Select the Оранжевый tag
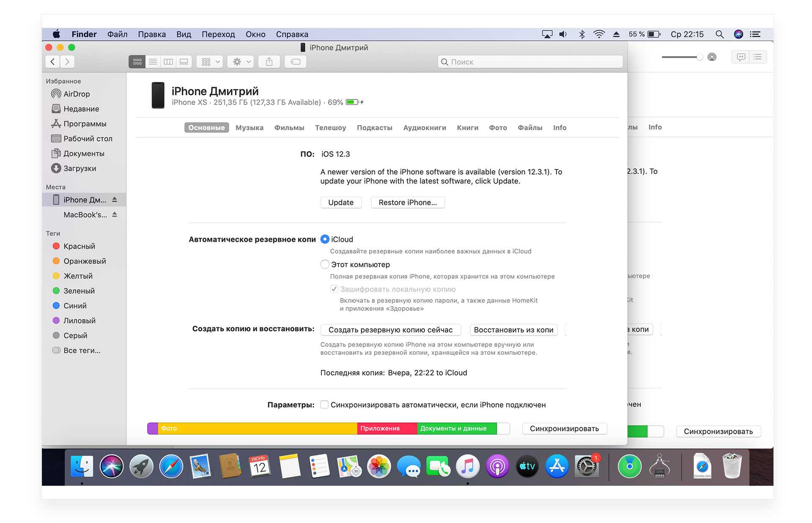This screenshot has height=523, width=812. coord(84,261)
